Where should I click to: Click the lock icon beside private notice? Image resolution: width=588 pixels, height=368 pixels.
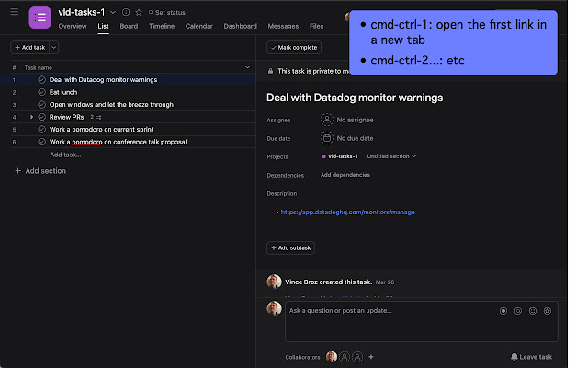(x=270, y=71)
